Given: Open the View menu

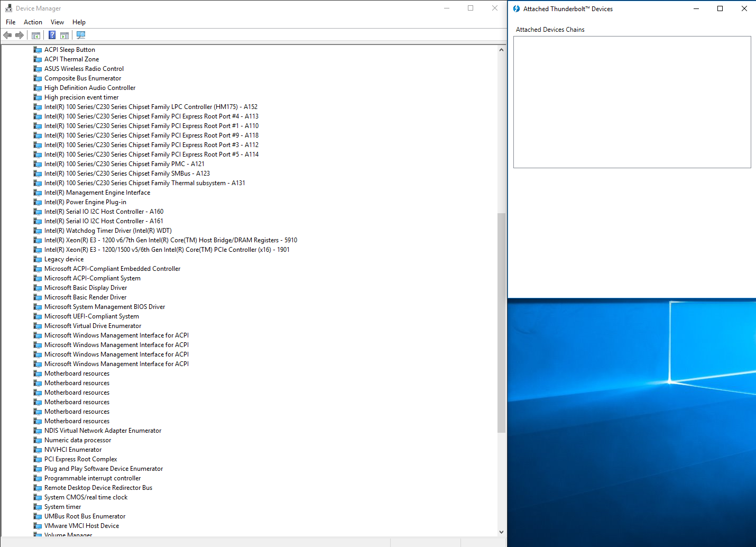Looking at the screenshot, I should (57, 22).
